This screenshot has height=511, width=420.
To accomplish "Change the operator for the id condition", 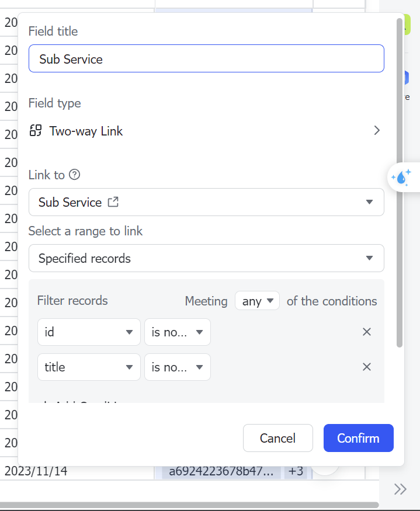I will click(177, 332).
